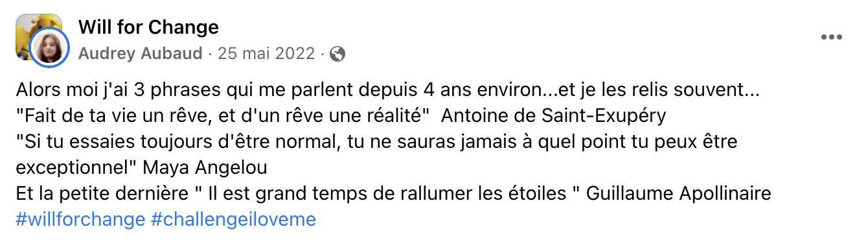Click the name Guillaume Apollinaire
Viewport: 868px width, 240px height.
pyautogui.click(x=679, y=193)
